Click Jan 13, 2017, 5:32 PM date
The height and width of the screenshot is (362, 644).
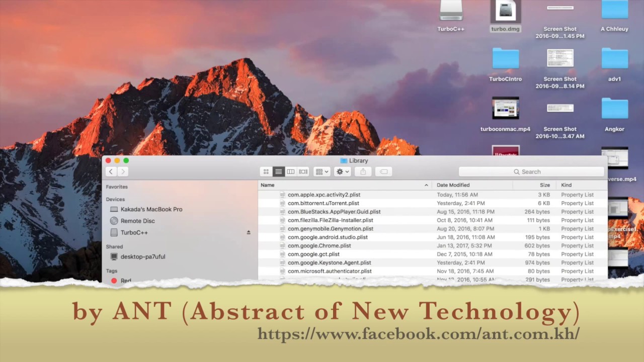(465, 246)
